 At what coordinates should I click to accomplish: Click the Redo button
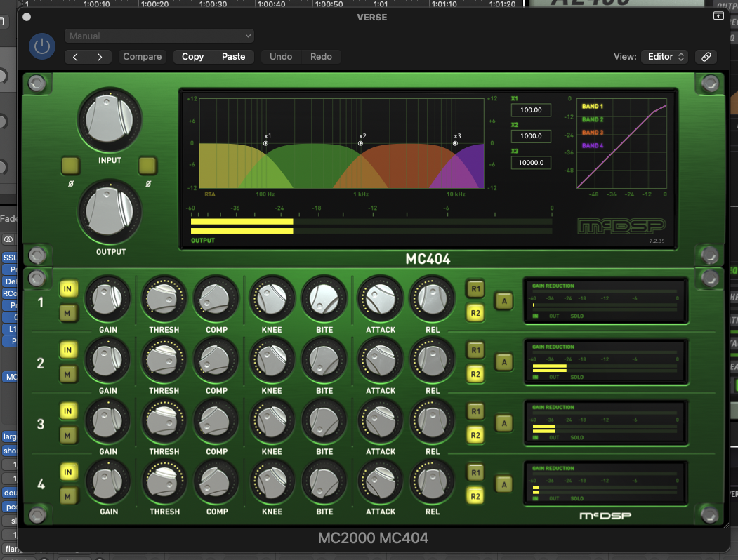point(321,56)
